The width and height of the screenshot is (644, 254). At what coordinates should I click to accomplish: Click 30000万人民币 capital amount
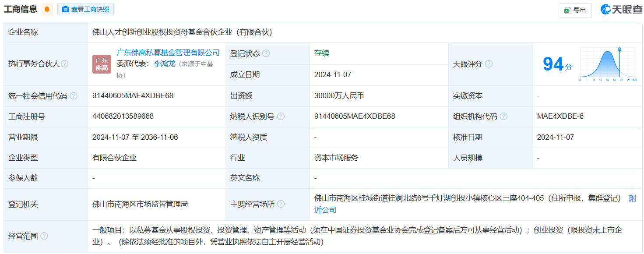[x=339, y=96]
